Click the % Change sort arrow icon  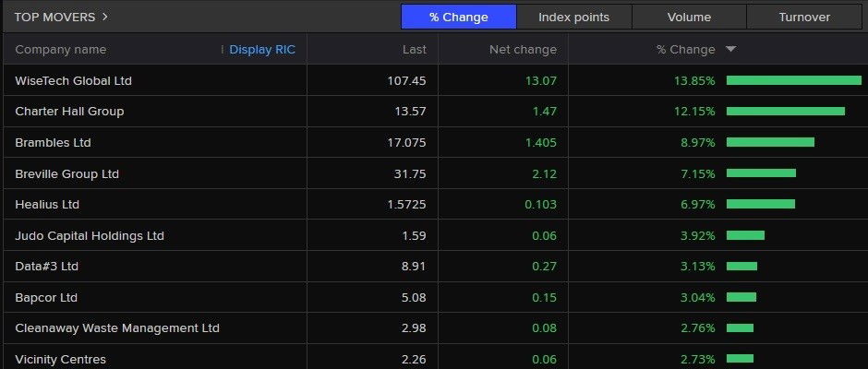(x=730, y=50)
